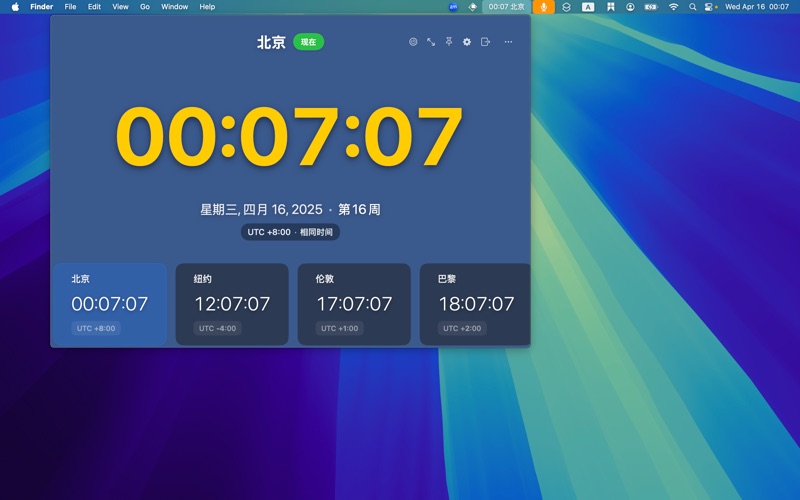This screenshot has height=500, width=800.
Task: Open the Go menu
Action: tap(145, 7)
